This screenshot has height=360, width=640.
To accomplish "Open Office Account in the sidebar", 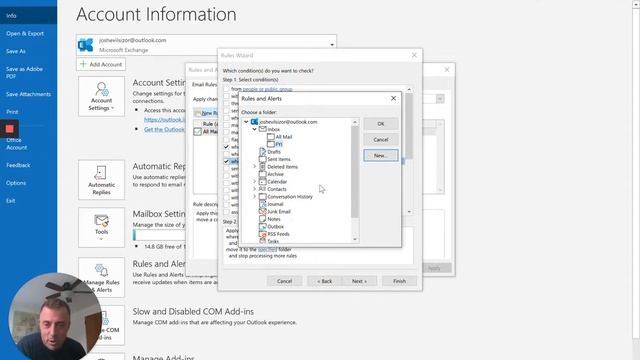I will click(29, 143).
